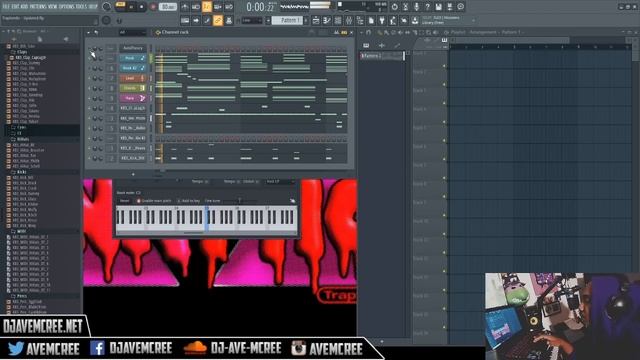Image resolution: width=640 pixels, height=360 pixels.
Task: Mute the Chords channel via its LED
Action: pos(90,88)
